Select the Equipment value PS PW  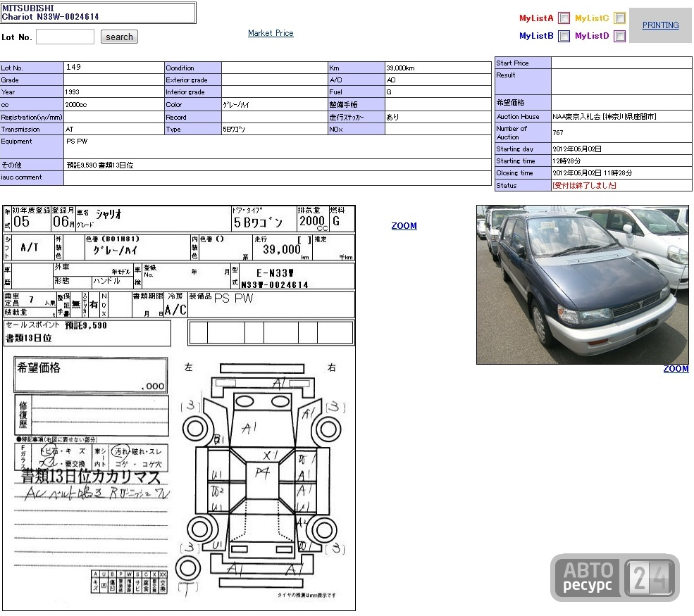[77, 141]
